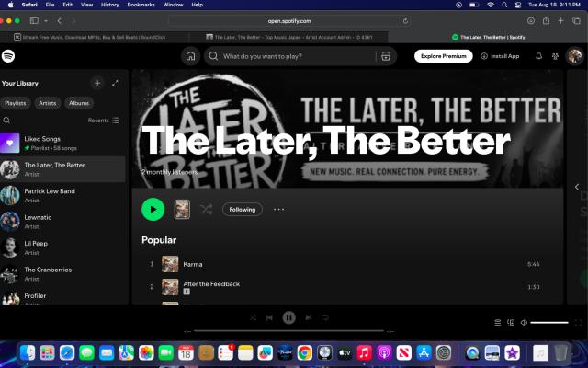Switch to the SoundClick tab
Viewport: 588px width, 368px height.
[94, 37]
